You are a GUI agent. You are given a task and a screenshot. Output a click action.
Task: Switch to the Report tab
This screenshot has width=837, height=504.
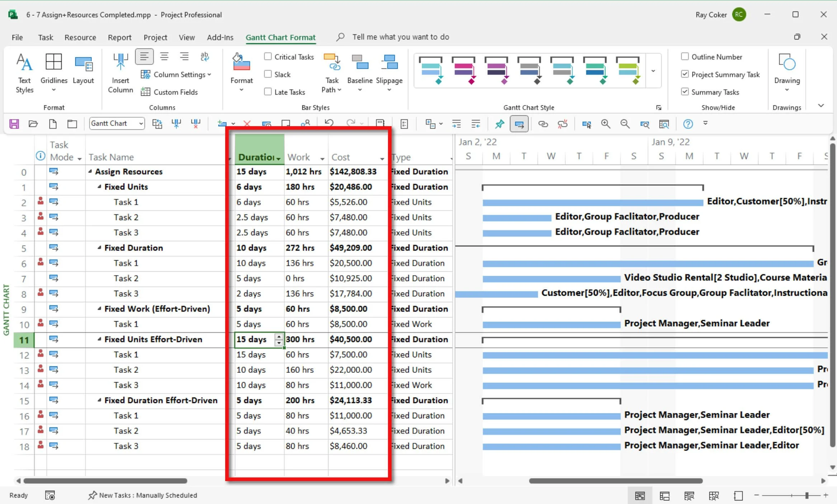[x=119, y=37]
